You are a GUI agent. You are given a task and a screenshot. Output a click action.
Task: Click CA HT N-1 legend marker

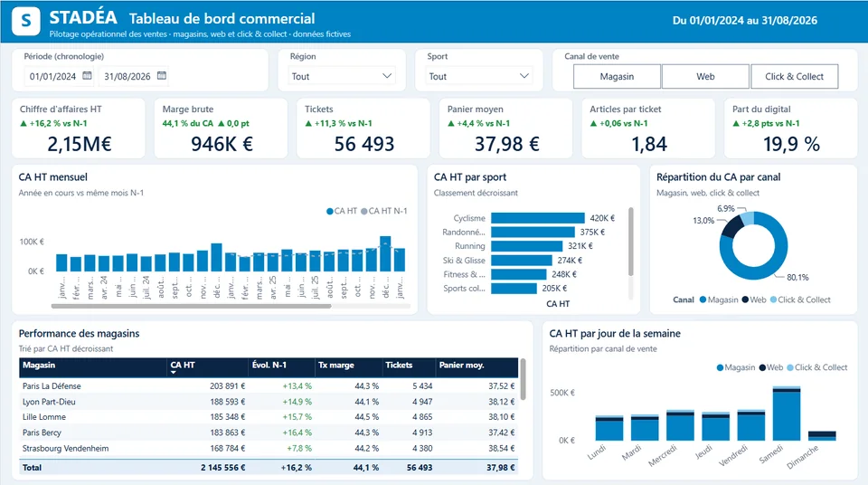364,211
